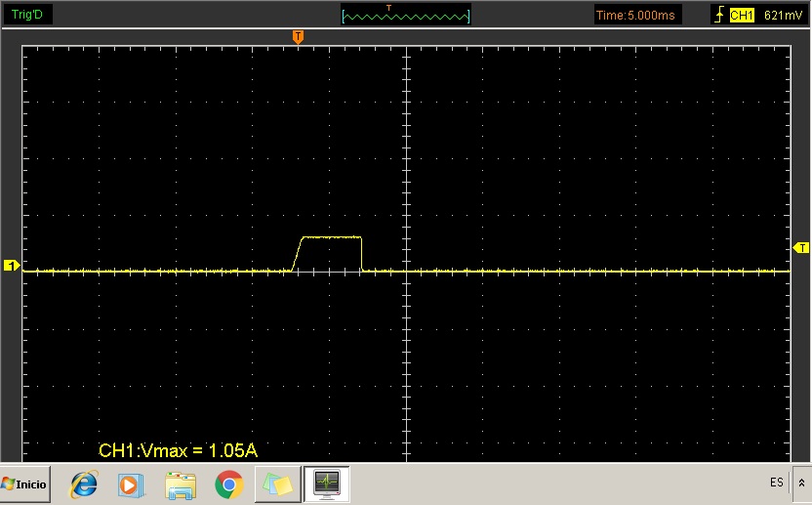This screenshot has width=812, height=505.
Task: Click the Trig'D status indicator
Action: (x=26, y=15)
